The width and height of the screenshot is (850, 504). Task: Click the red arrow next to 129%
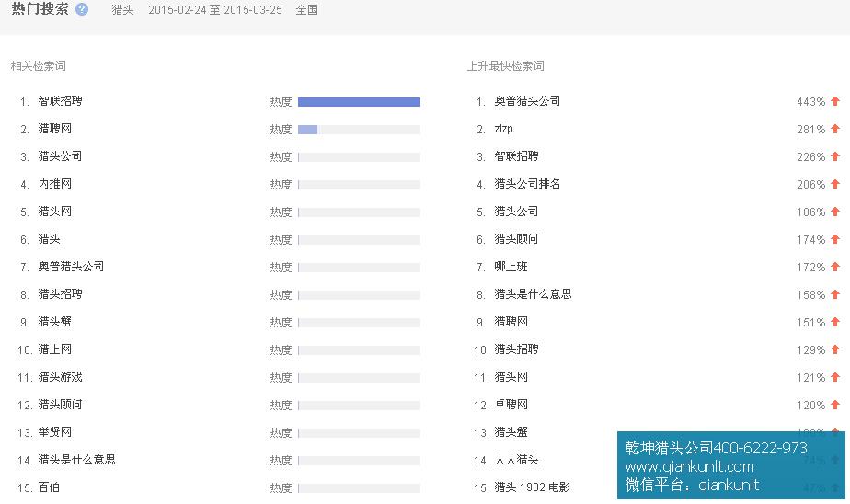tap(835, 350)
